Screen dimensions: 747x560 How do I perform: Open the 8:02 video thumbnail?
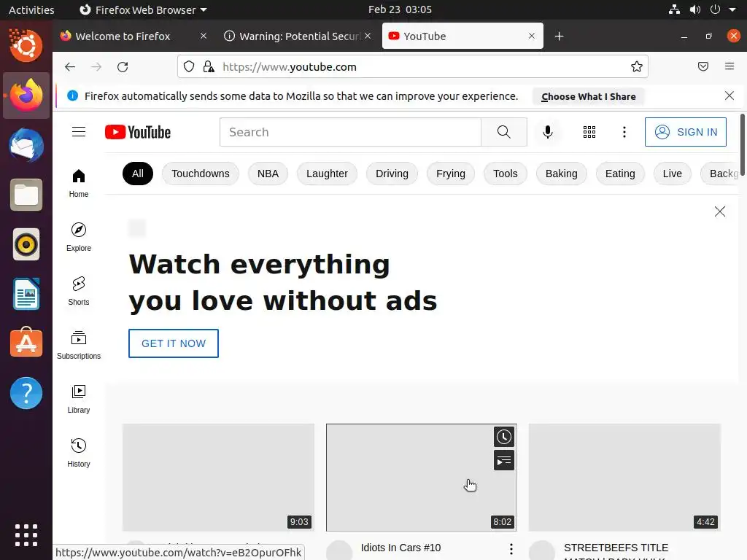421,477
